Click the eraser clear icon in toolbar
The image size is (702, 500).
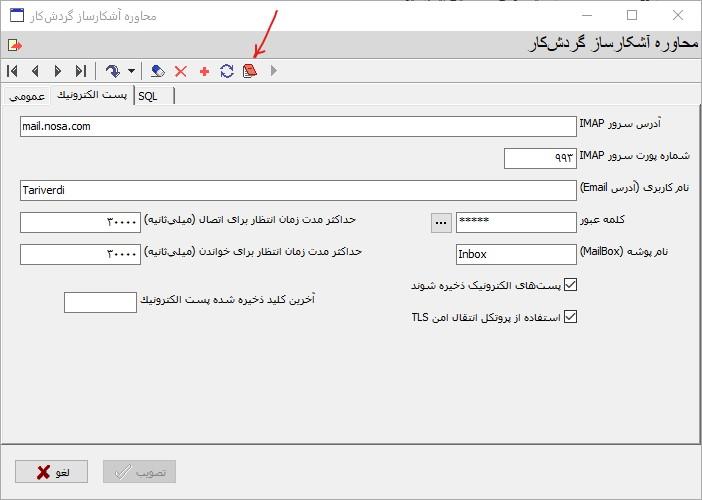pos(158,71)
